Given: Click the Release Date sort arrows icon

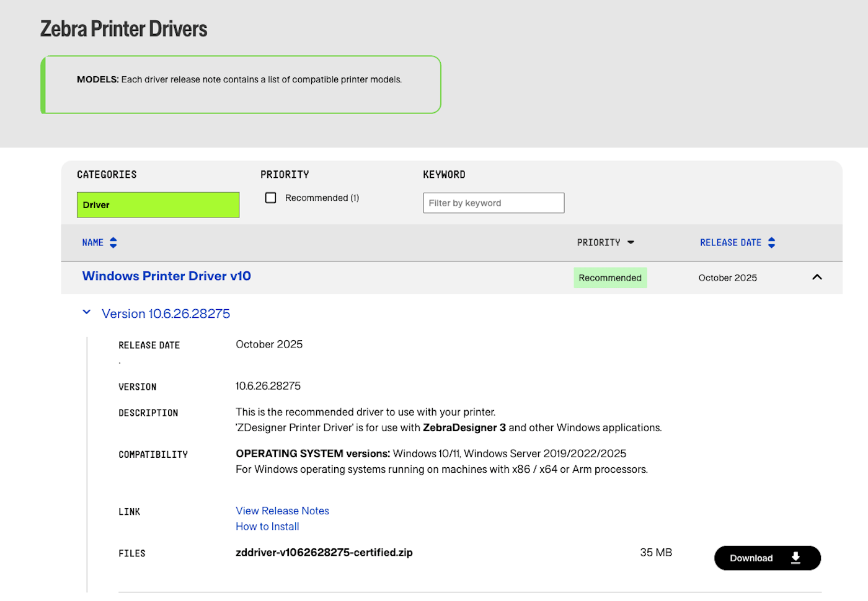Looking at the screenshot, I should tap(772, 242).
